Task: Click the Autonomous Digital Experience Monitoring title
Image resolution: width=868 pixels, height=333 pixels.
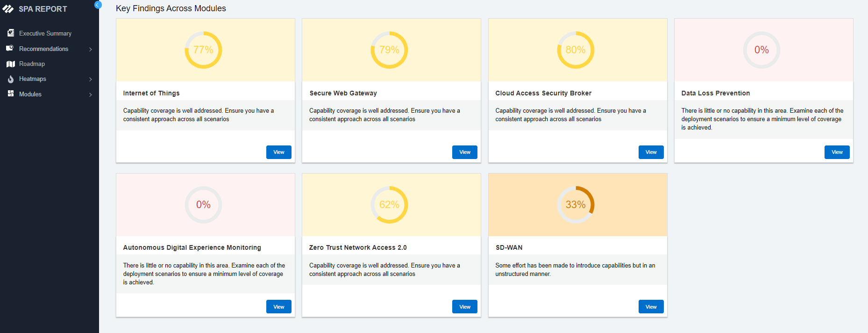Action: point(192,247)
